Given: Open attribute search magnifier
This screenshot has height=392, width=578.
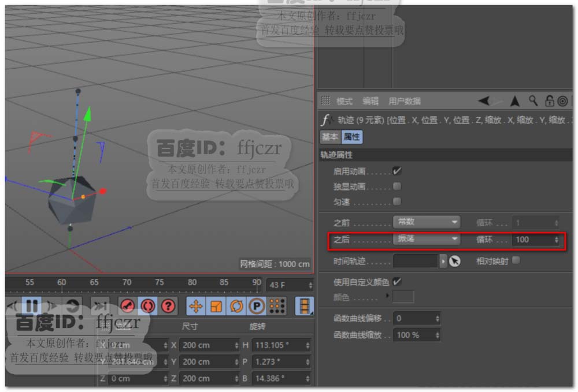Looking at the screenshot, I should coord(533,100).
